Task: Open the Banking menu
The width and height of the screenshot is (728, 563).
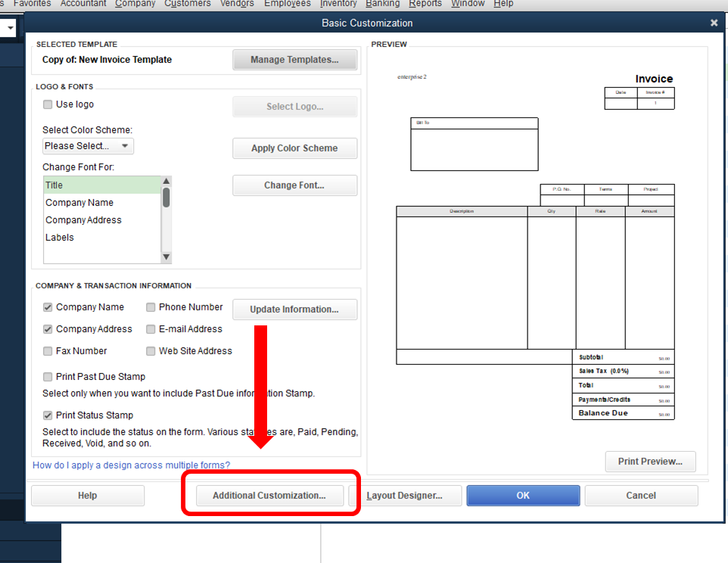Action: (382, 4)
